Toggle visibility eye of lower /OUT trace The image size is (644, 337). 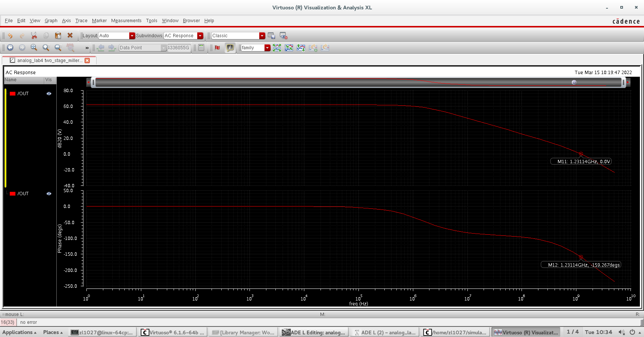pos(49,194)
